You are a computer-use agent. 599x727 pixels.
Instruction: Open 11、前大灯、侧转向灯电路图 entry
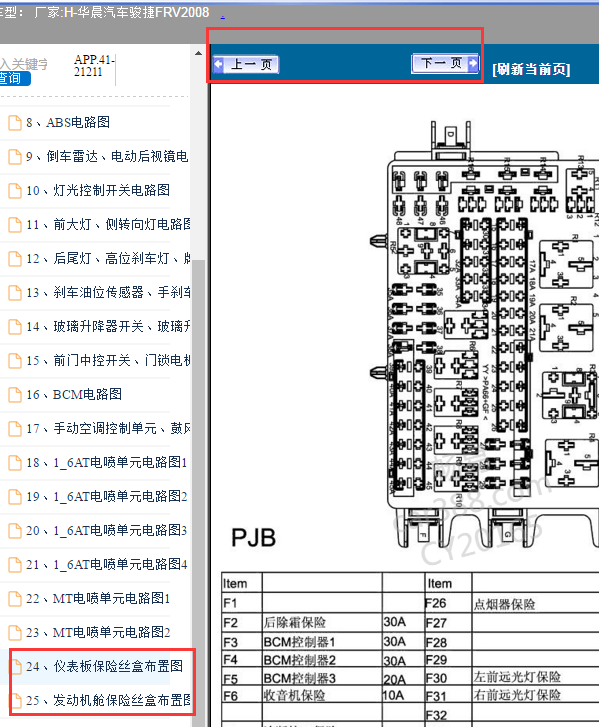[108, 224]
